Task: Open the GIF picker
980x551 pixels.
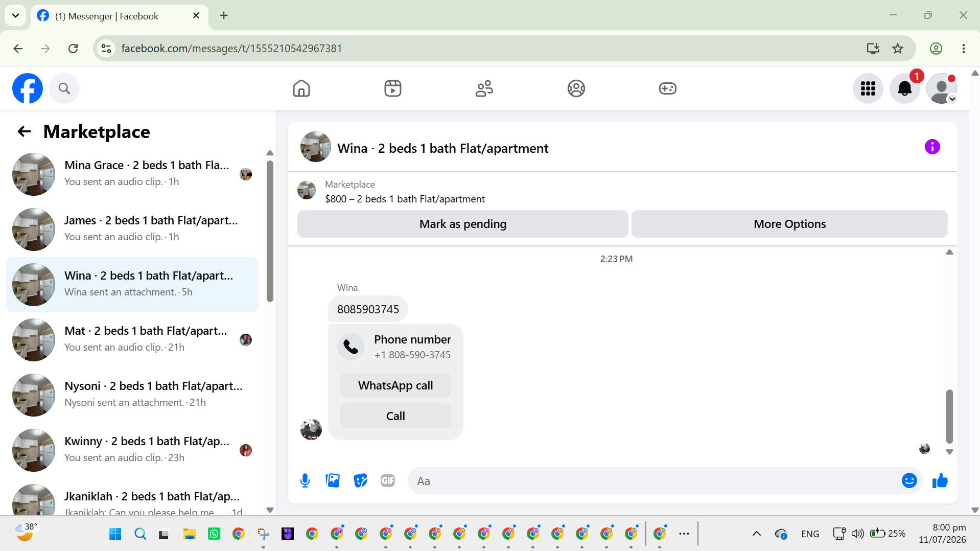Action: [x=388, y=480]
